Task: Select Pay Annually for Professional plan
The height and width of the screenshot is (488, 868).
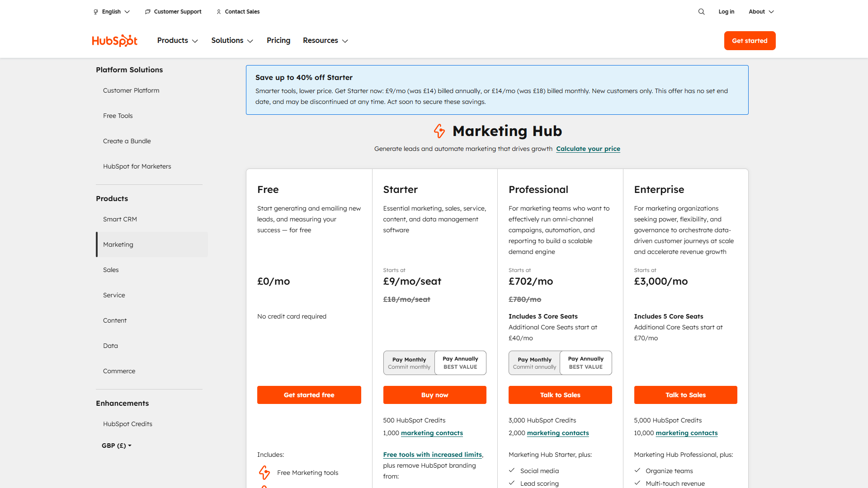Action: 585,363
